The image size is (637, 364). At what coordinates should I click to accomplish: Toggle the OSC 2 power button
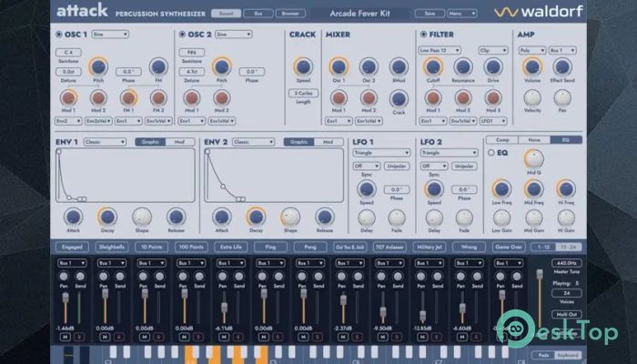pyautogui.click(x=182, y=35)
